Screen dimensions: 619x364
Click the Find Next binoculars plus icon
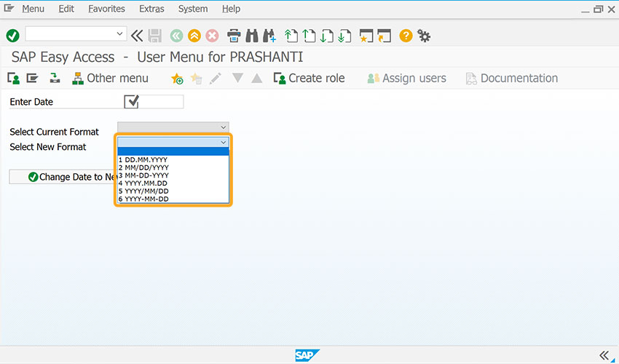point(269,36)
